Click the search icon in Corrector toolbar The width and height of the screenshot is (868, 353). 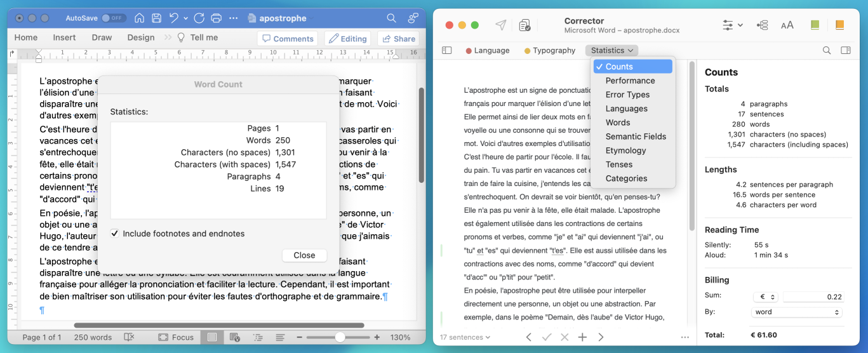pos(827,50)
